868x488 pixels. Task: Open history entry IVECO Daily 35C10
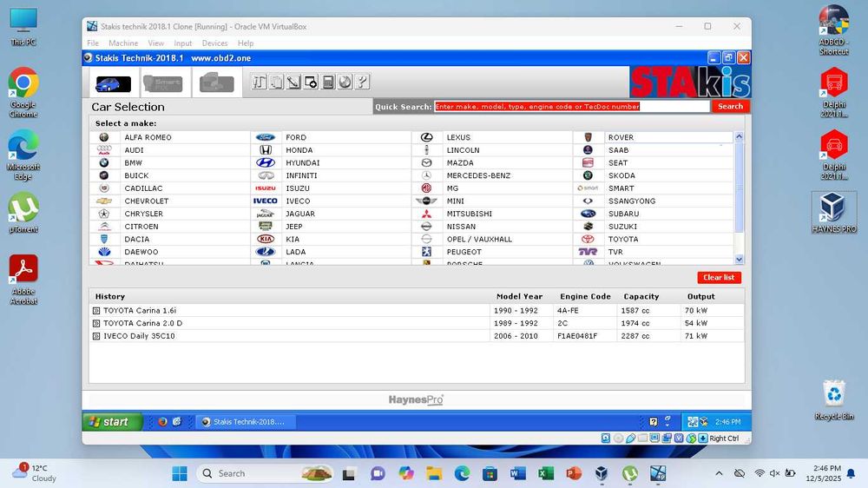pos(139,336)
